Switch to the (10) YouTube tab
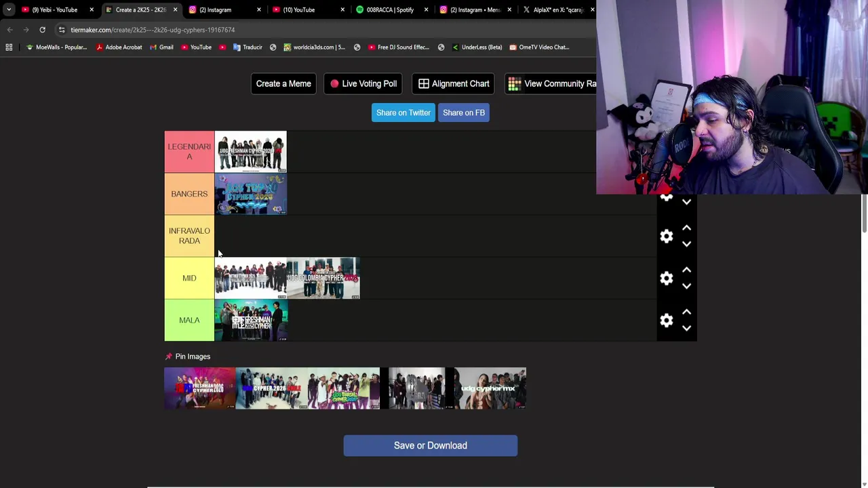This screenshot has height=488, width=868. [x=308, y=9]
